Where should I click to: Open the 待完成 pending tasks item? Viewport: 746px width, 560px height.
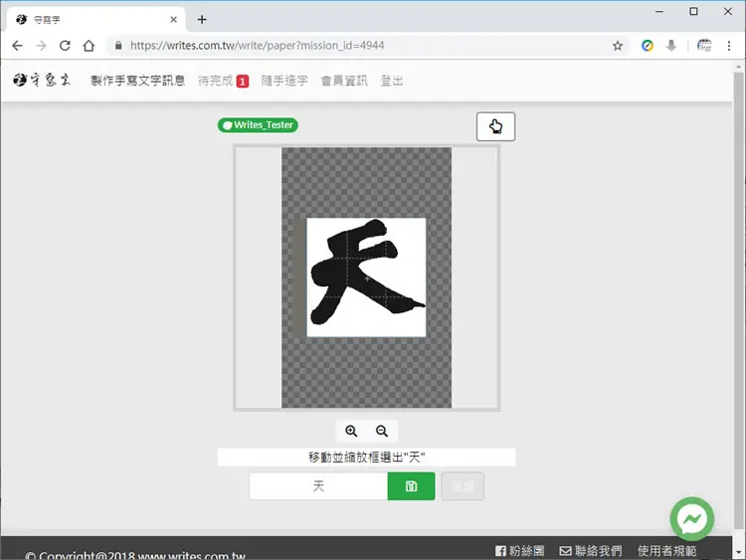223,81
